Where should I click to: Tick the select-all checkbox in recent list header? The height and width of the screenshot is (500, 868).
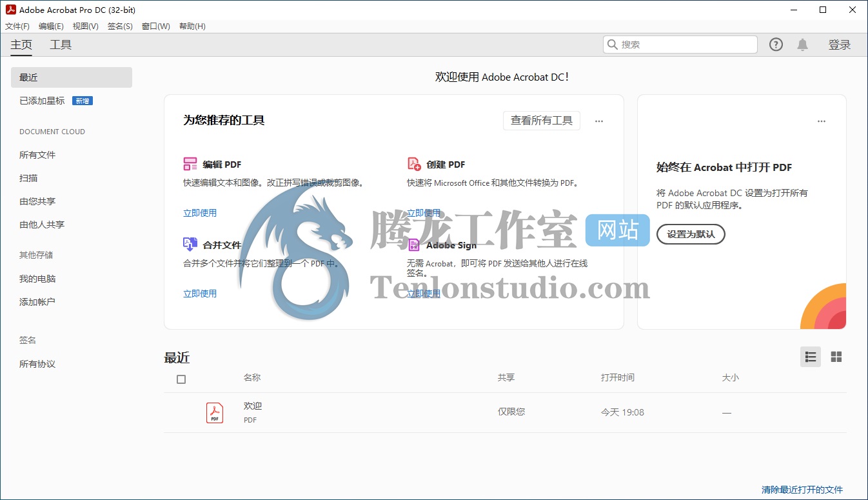(x=181, y=379)
